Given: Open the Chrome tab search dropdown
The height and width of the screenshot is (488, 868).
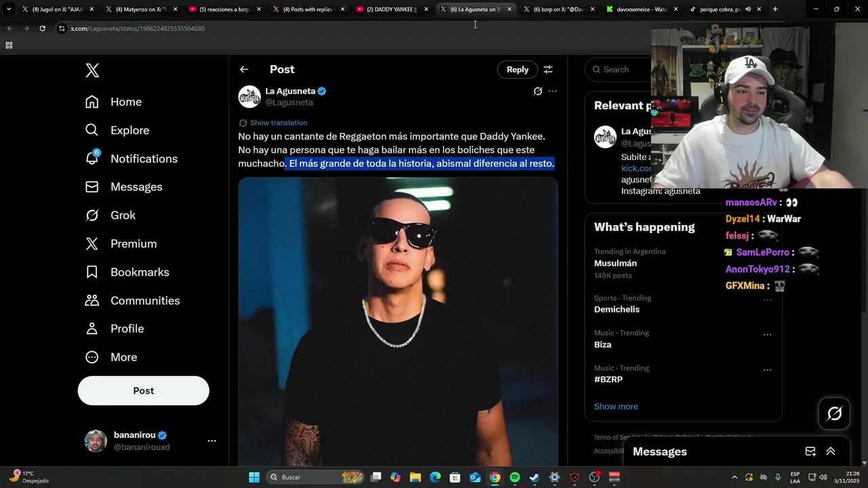Looking at the screenshot, I should pos(9,9).
